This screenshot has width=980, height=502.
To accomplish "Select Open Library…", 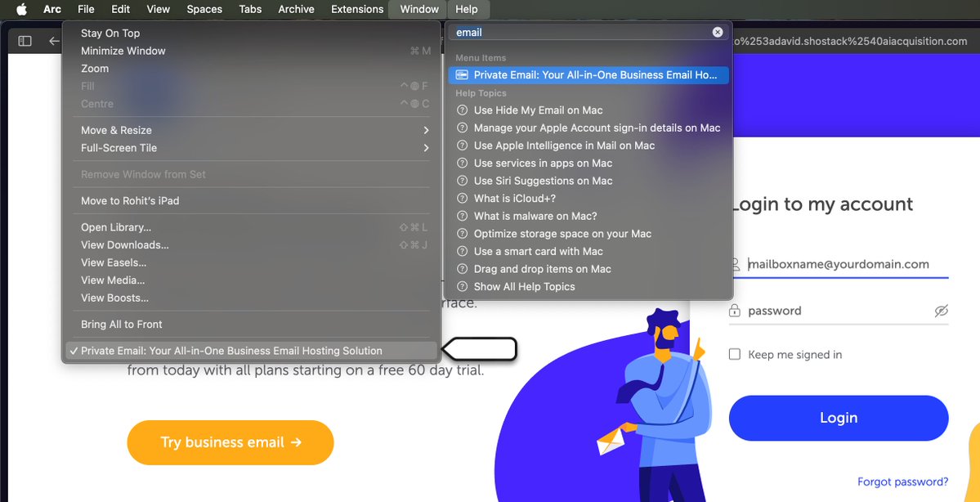I will tap(251, 227).
